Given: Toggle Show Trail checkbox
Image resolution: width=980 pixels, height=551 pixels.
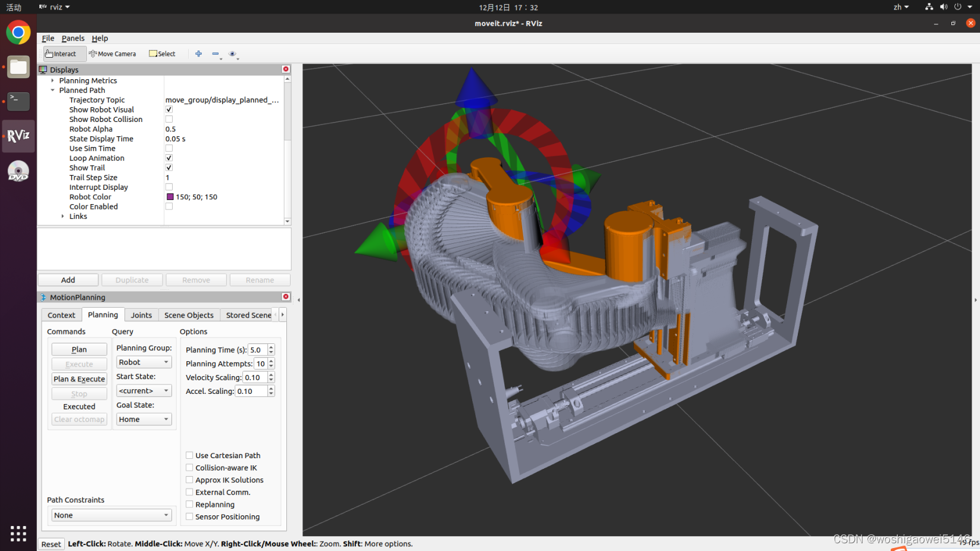Looking at the screenshot, I should pos(169,168).
